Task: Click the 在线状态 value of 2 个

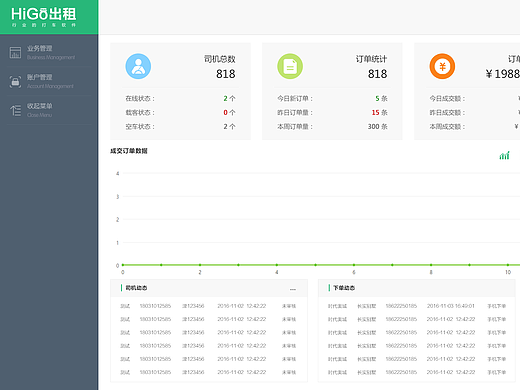Action: [x=229, y=98]
